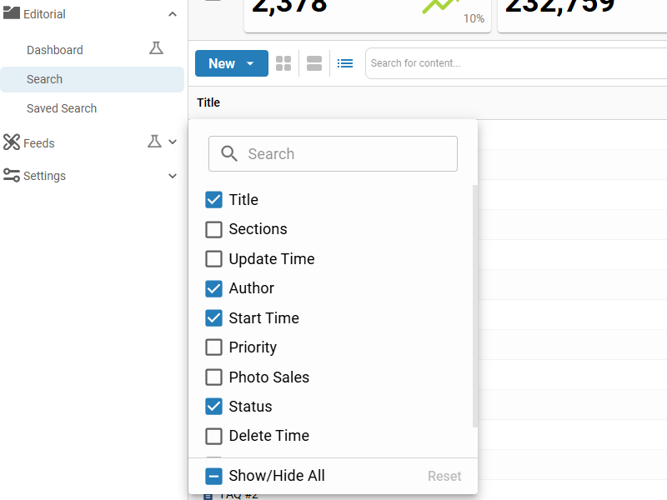The image size is (667, 500).
Task: Click the Feeds flask icon
Action: click(x=154, y=142)
